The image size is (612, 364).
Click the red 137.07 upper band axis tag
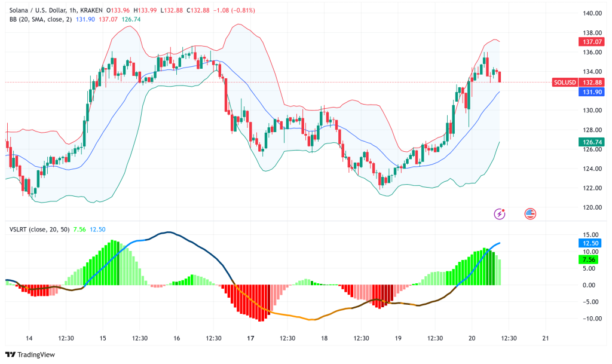[592, 42]
